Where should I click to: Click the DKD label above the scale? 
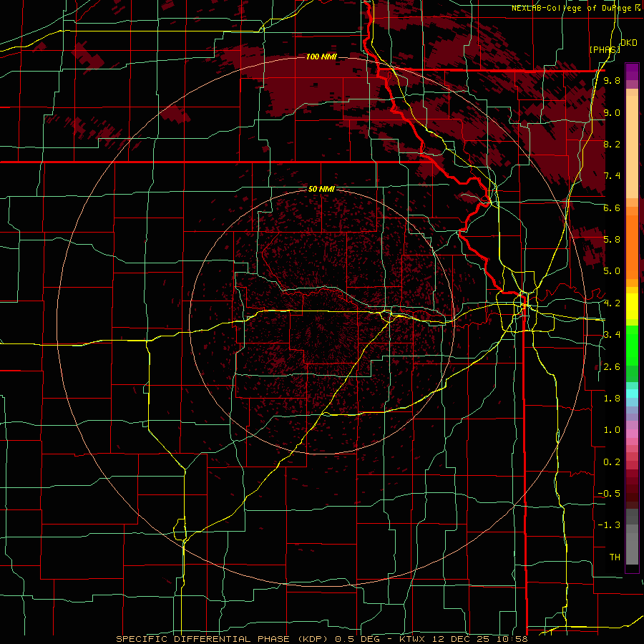pos(629,43)
